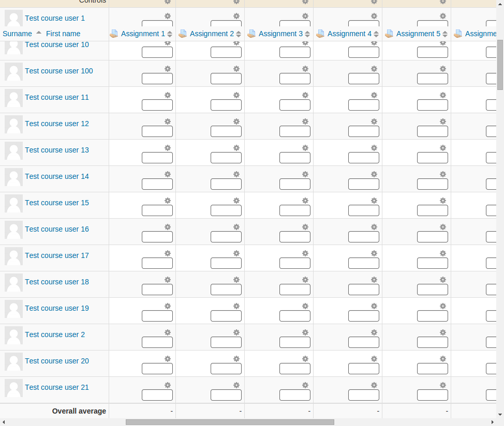Sort by Assignment 3 using its sort arrows
This screenshot has width=504, height=426.
tap(307, 34)
